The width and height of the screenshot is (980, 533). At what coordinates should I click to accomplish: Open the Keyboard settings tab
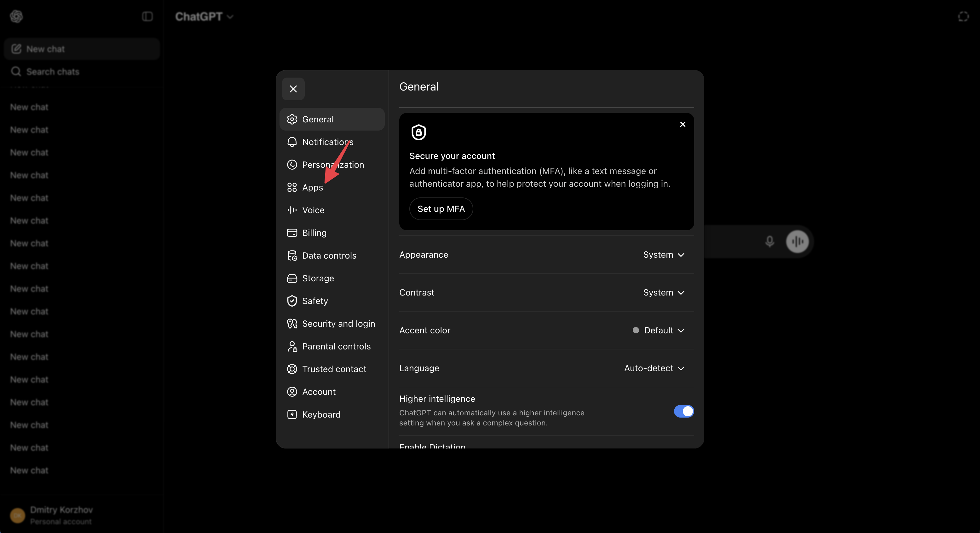coord(332,414)
